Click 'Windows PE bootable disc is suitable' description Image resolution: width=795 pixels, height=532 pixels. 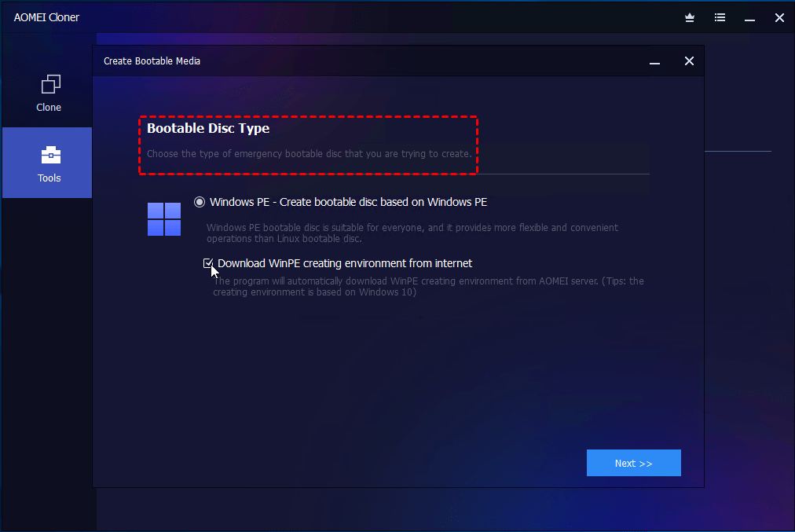coord(412,233)
